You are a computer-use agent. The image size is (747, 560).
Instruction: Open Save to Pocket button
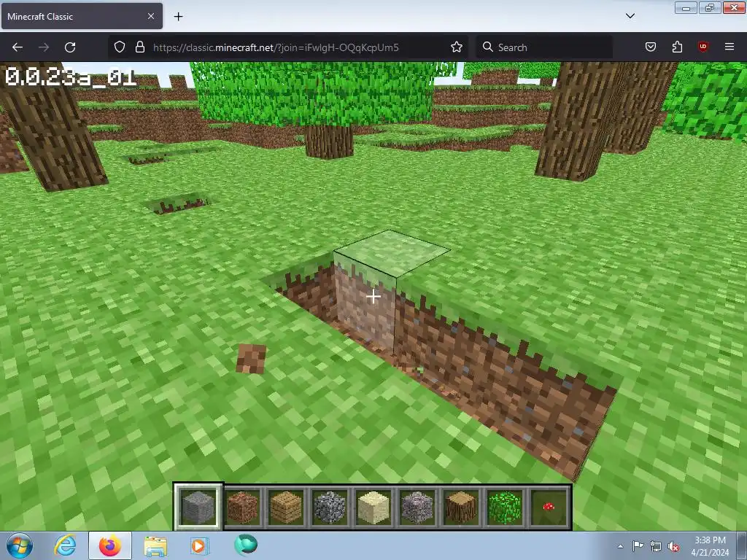click(x=650, y=47)
